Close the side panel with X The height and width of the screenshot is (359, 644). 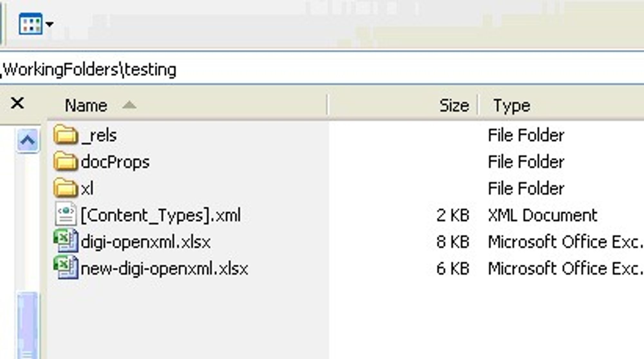17,103
